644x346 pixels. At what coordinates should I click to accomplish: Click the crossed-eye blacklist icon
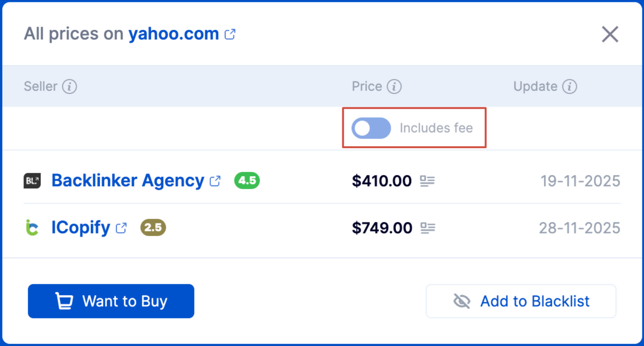(x=462, y=301)
